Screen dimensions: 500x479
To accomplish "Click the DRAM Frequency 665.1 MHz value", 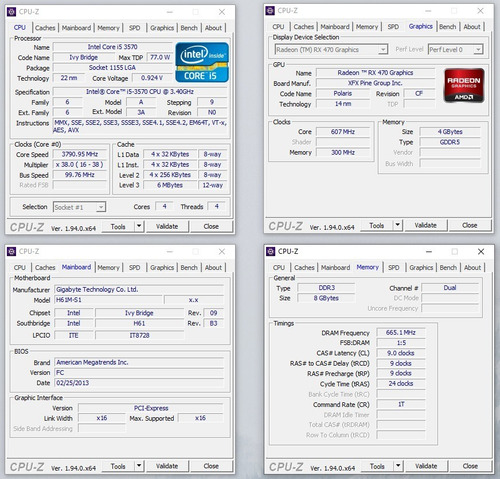I will pos(401,332).
